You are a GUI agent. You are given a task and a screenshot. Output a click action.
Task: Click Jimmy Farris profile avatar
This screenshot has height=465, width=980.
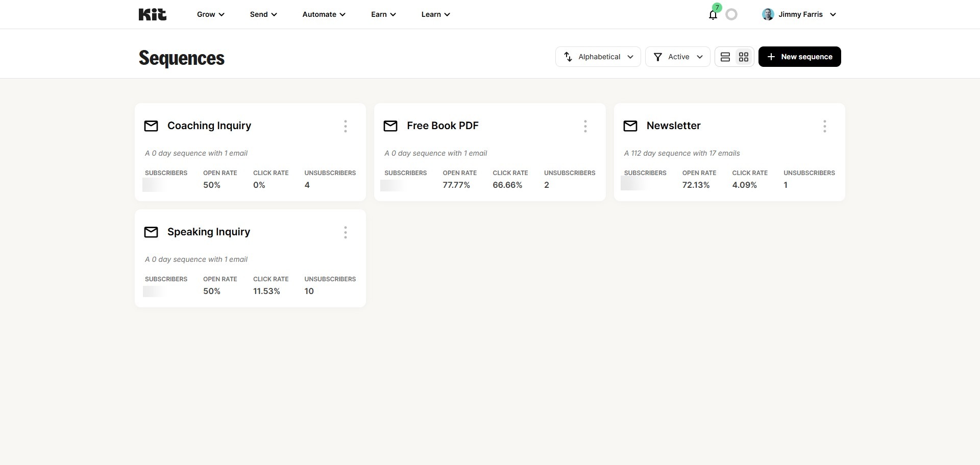pos(768,14)
